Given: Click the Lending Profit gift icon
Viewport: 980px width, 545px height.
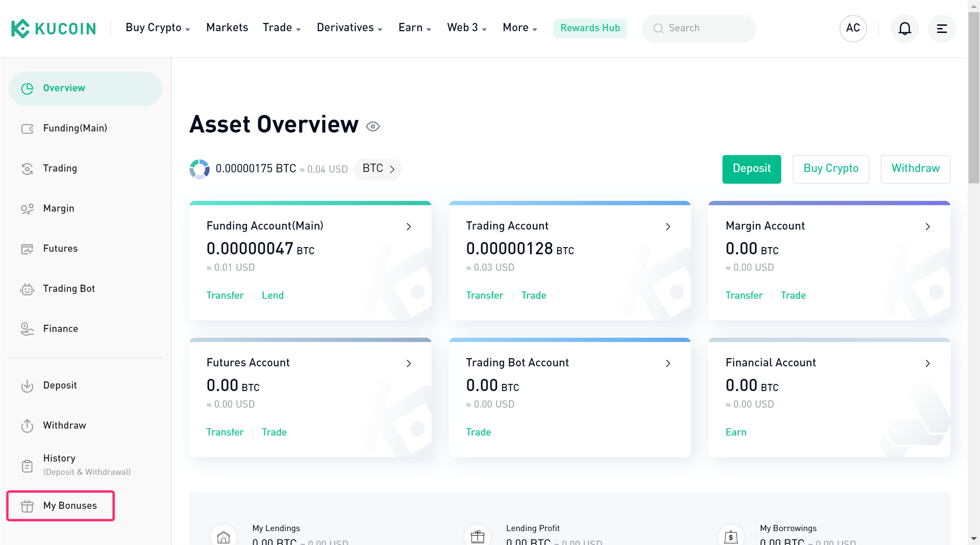Looking at the screenshot, I should [477, 537].
